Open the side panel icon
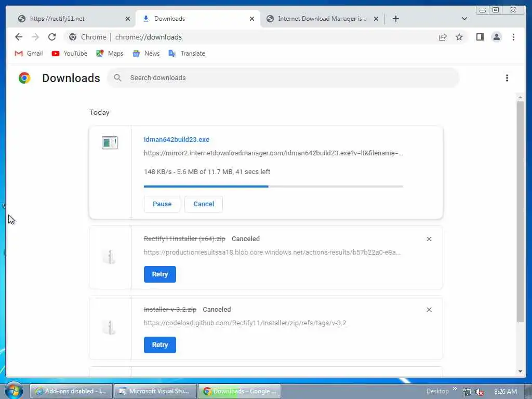The width and height of the screenshot is (532, 399). [x=480, y=37]
